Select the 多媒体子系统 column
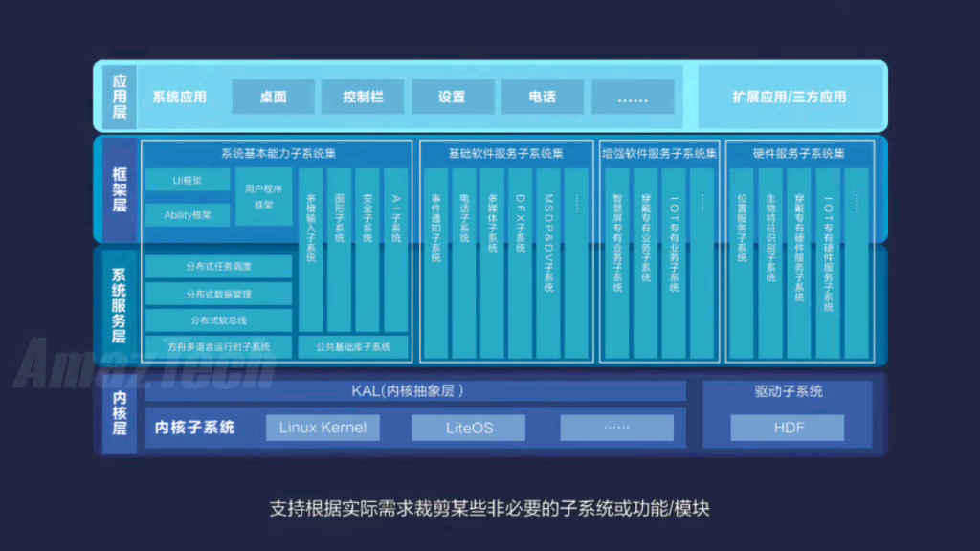 pyautogui.click(x=492, y=263)
